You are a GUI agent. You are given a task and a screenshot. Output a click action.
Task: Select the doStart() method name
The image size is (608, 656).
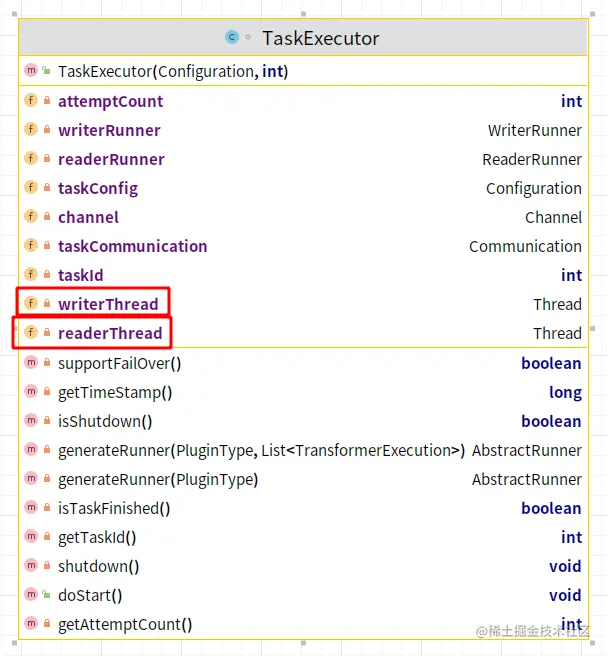point(90,595)
